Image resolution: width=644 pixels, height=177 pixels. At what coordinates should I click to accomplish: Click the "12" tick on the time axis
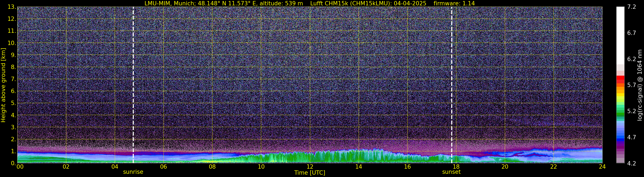(x=310, y=167)
